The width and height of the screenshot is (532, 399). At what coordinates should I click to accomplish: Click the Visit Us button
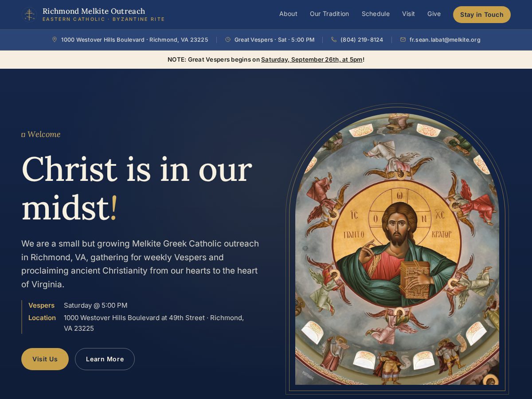coord(45,359)
